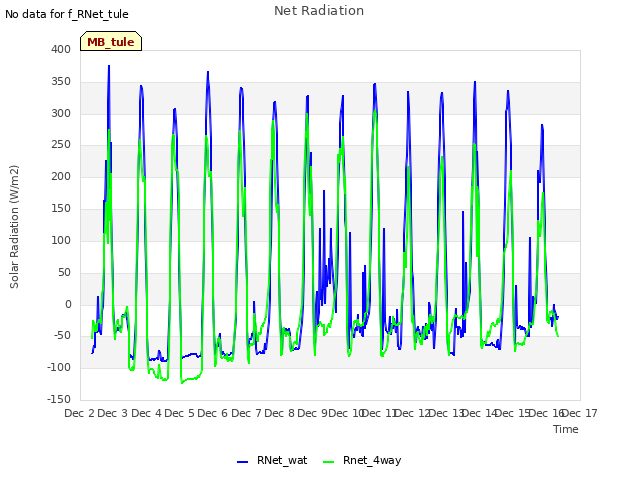640x480 pixels.
Task: Click the Dec 2 x-axis label
Action: (x=80, y=413)
